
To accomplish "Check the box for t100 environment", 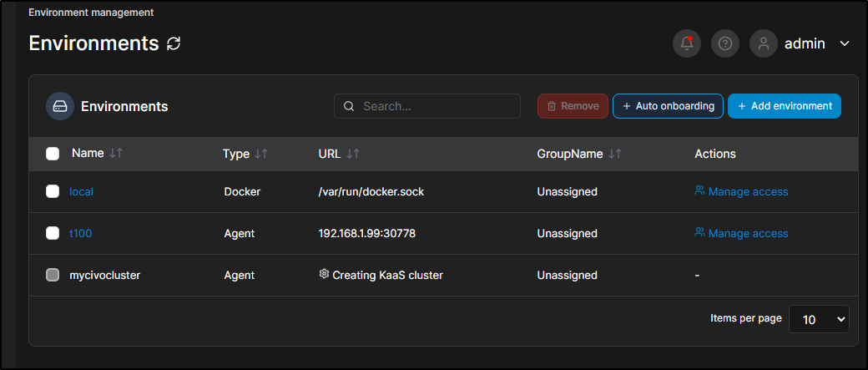I will coord(53,233).
